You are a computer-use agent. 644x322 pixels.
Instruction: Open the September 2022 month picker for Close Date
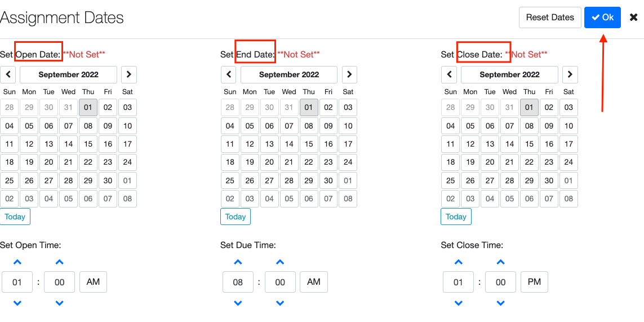509,74
